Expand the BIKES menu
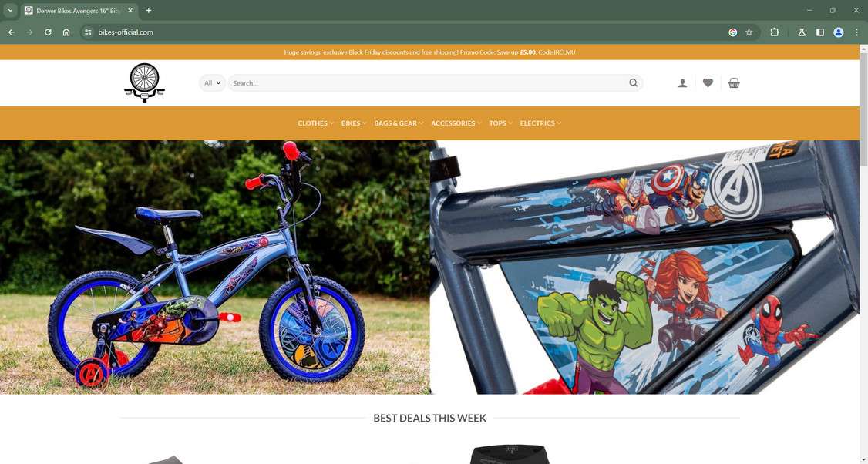Image resolution: width=868 pixels, height=464 pixels. (354, 123)
